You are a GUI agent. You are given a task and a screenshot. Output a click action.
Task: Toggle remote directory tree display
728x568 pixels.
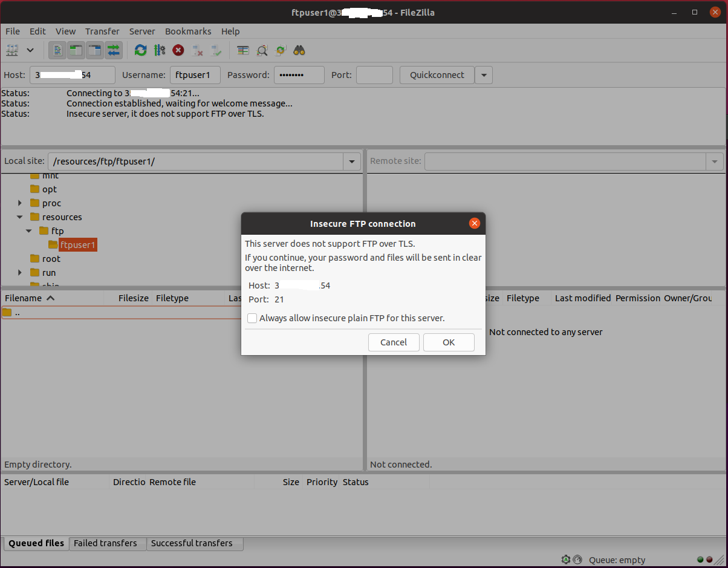tap(95, 50)
